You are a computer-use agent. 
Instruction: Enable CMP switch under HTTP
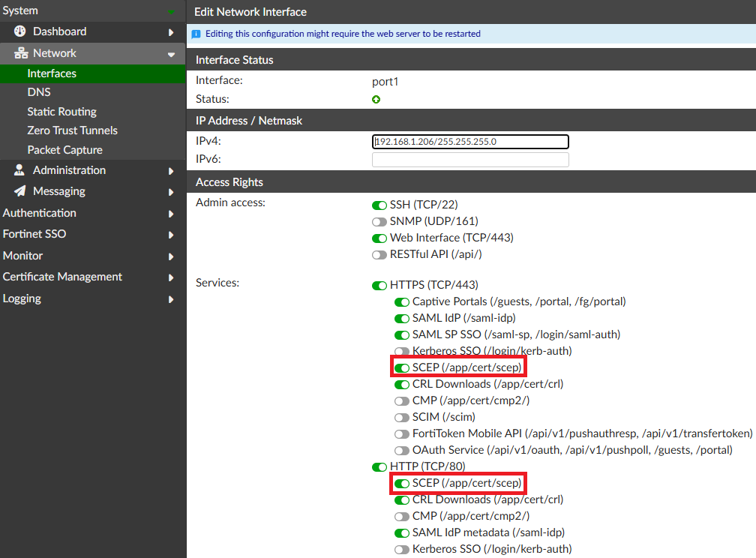pos(402,517)
